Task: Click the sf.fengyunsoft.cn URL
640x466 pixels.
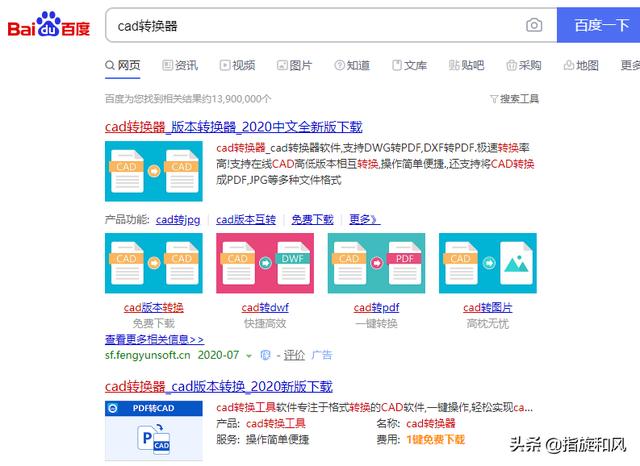Action: (x=148, y=355)
